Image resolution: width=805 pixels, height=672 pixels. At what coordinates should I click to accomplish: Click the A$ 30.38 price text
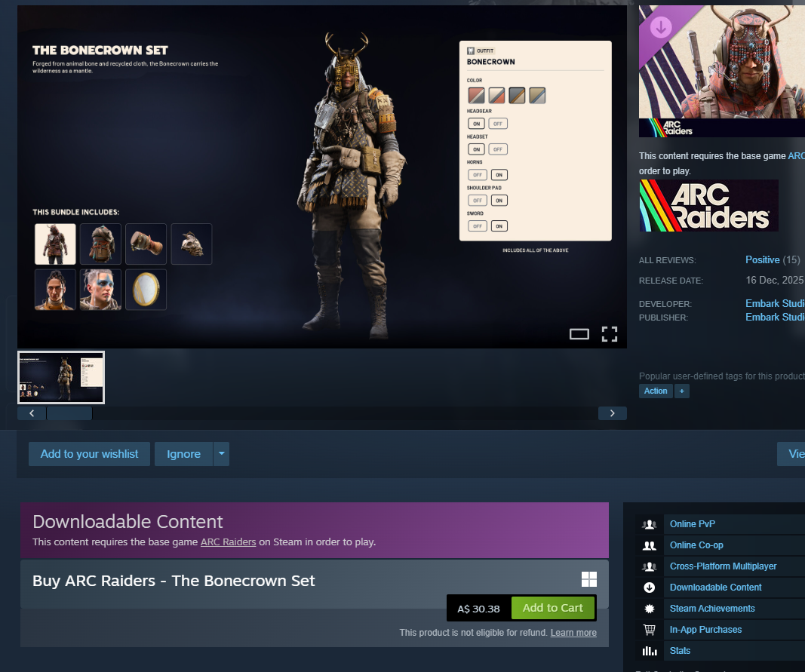478,609
